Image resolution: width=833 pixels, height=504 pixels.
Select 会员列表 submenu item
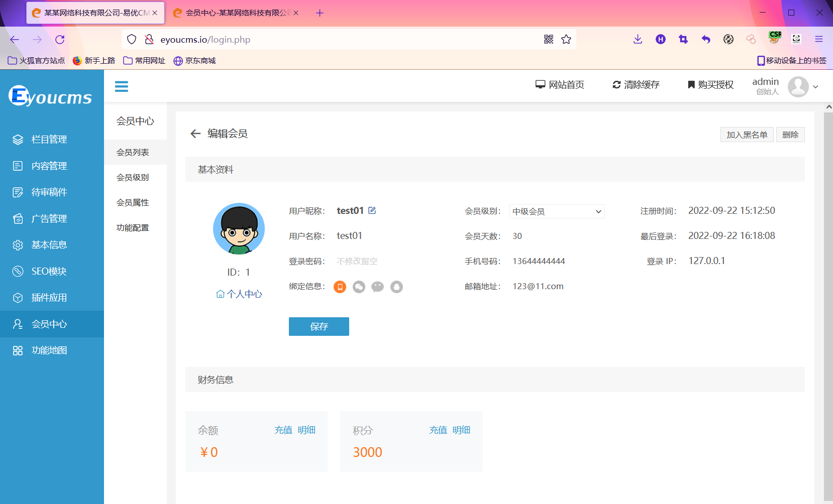point(135,152)
